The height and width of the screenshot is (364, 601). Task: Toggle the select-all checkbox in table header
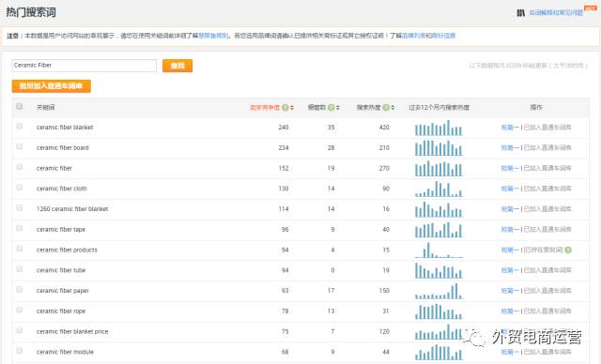click(19, 106)
